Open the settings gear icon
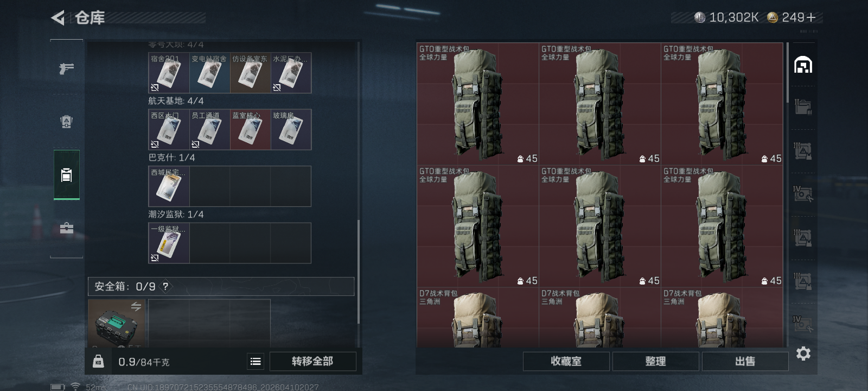Image resolution: width=868 pixels, height=391 pixels. pos(803,354)
